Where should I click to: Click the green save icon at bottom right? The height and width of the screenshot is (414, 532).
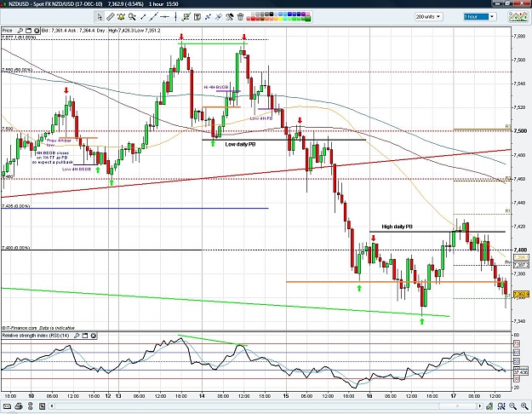coord(489,406)
